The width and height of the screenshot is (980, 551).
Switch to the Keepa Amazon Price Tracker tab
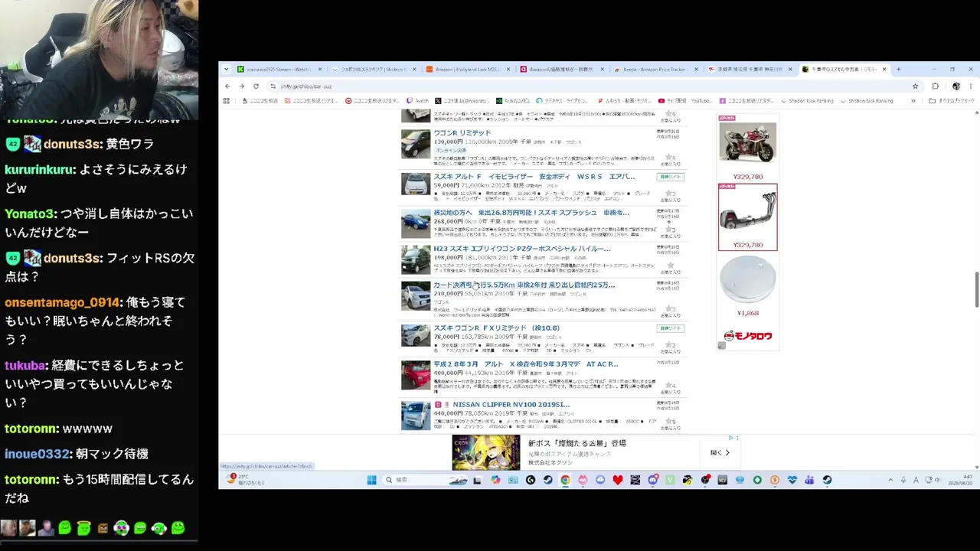pyautogui.click(x=657, y=69)
